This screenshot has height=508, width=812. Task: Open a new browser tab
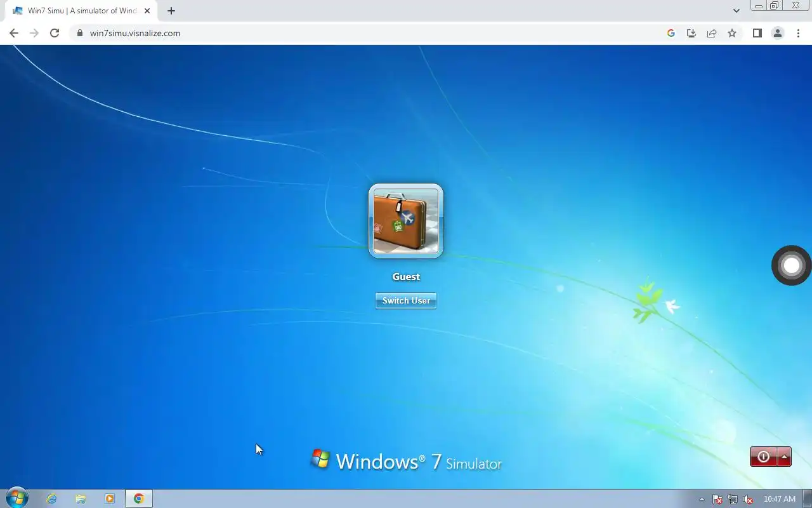(x=171, y=11)
